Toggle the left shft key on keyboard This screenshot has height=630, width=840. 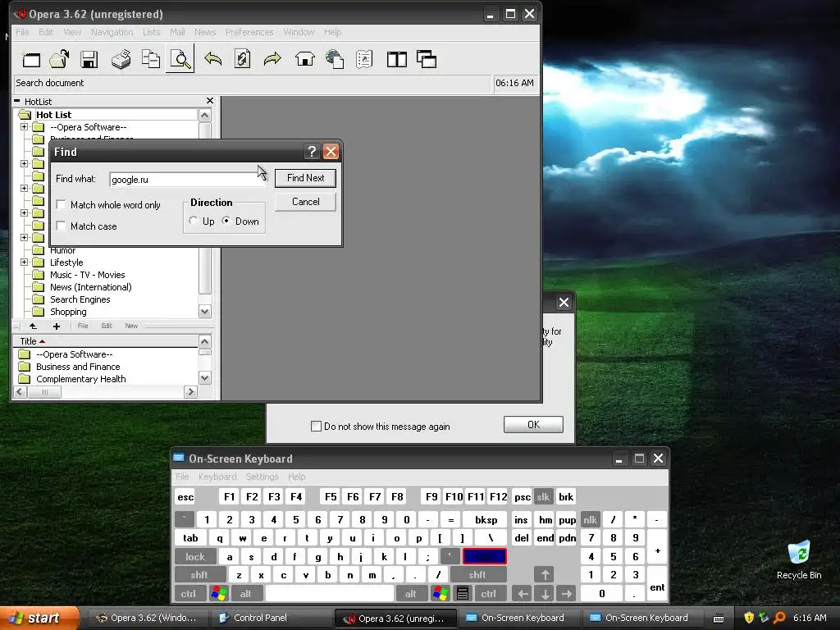(199, 575)
